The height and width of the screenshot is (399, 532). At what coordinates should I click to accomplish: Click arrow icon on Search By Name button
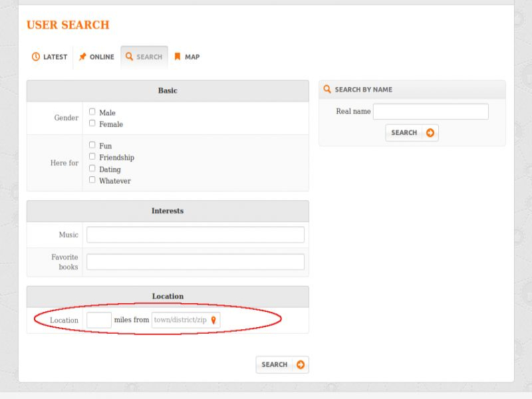(x=430, y=133)
